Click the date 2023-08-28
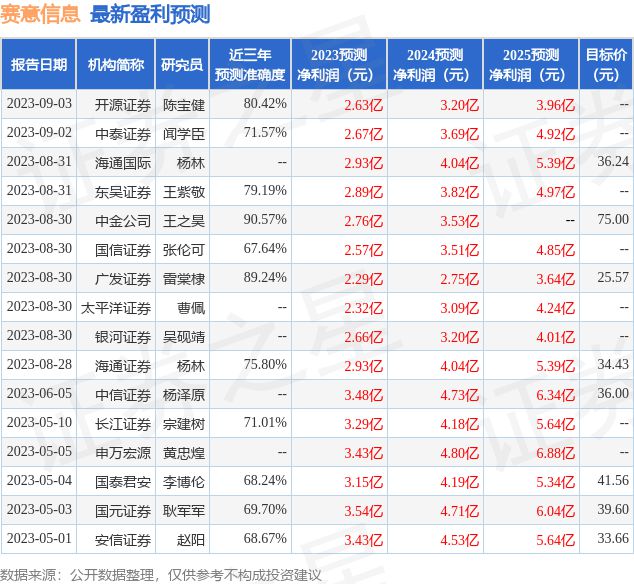The width and height of the screenshot is (634, 584). pos(39,365)
